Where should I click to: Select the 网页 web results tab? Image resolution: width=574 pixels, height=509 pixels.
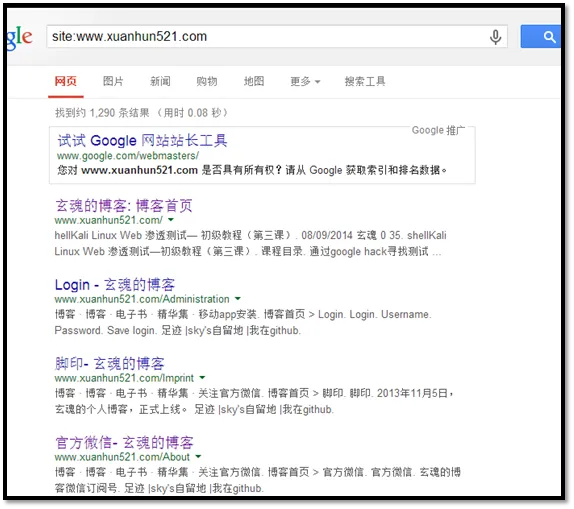coord(66,81)
